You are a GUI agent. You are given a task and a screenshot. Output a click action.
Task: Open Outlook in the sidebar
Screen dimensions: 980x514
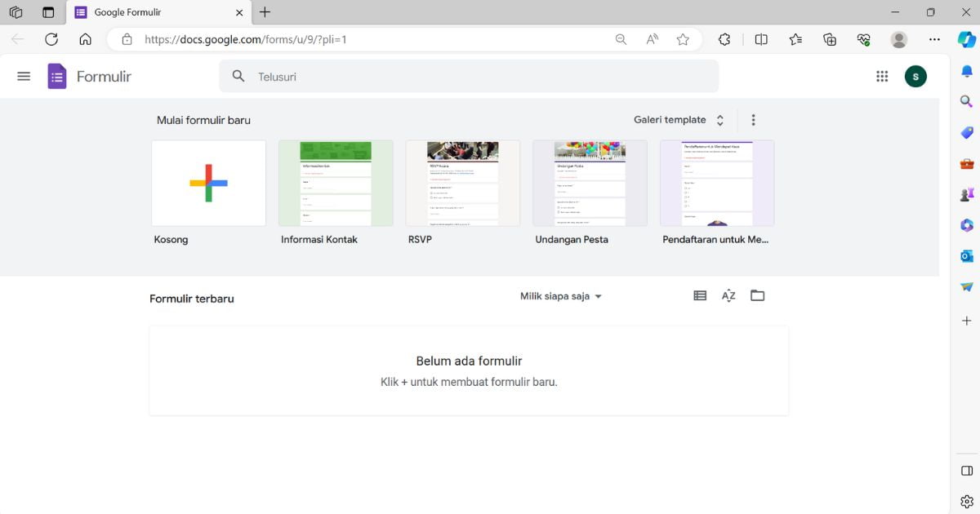click(x=967, y=256)
